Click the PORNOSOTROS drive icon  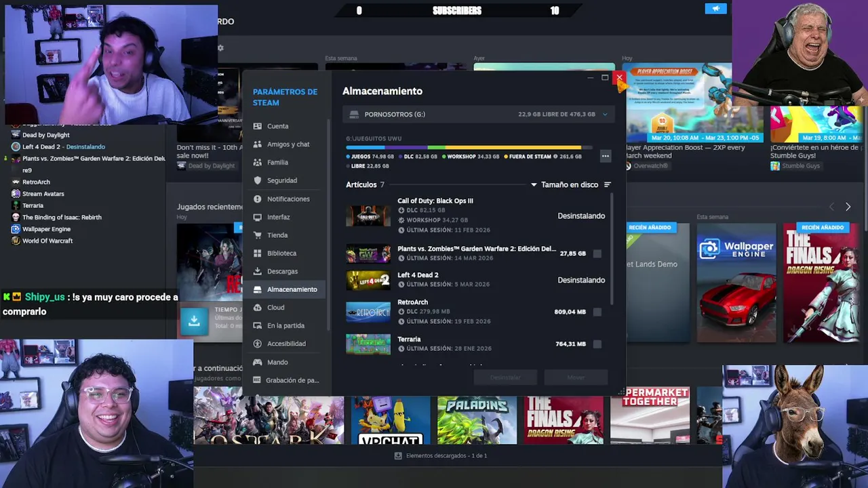tap(354, 115)
